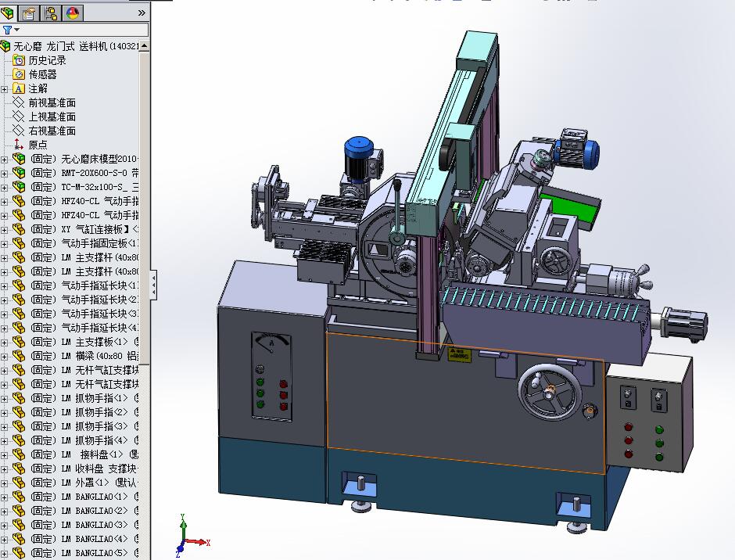Select the root item 无心磨 龙门式 送料机
The width and height of the screenshot is (735, 560).
(76, 46)
